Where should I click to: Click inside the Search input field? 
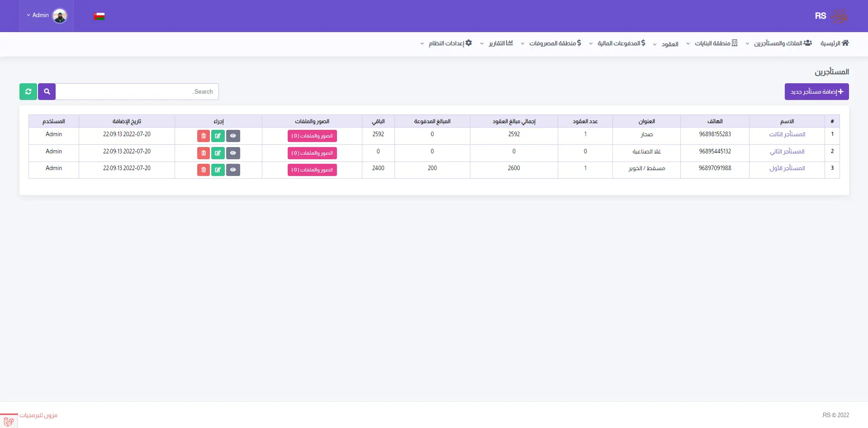point(137,91)
